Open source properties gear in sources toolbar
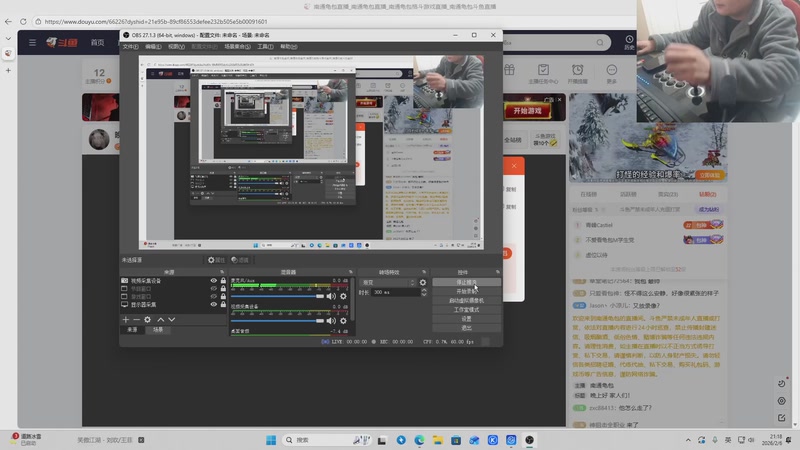 (147, 319)
